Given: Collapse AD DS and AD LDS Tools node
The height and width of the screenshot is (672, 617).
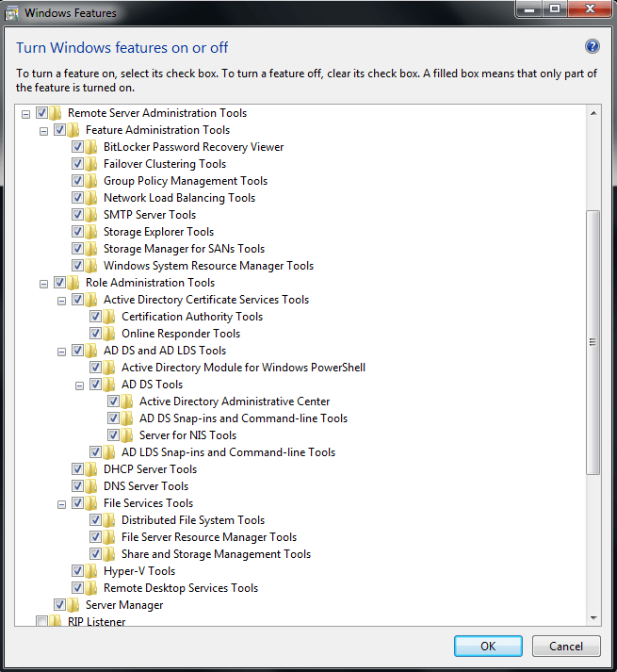Looking at the screenshot, I should [62, 352].
